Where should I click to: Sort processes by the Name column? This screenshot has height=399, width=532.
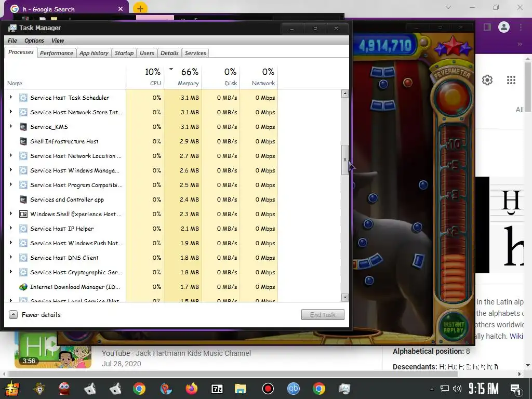65,77
